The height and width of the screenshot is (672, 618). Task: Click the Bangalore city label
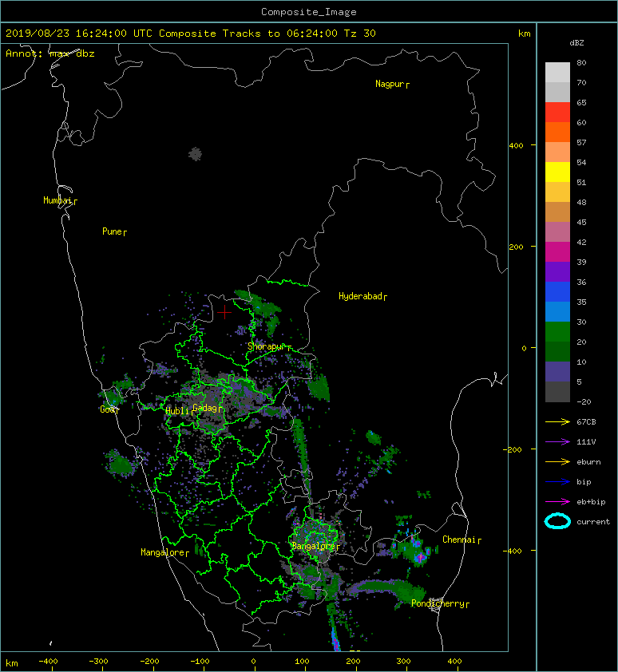[313, 546]
